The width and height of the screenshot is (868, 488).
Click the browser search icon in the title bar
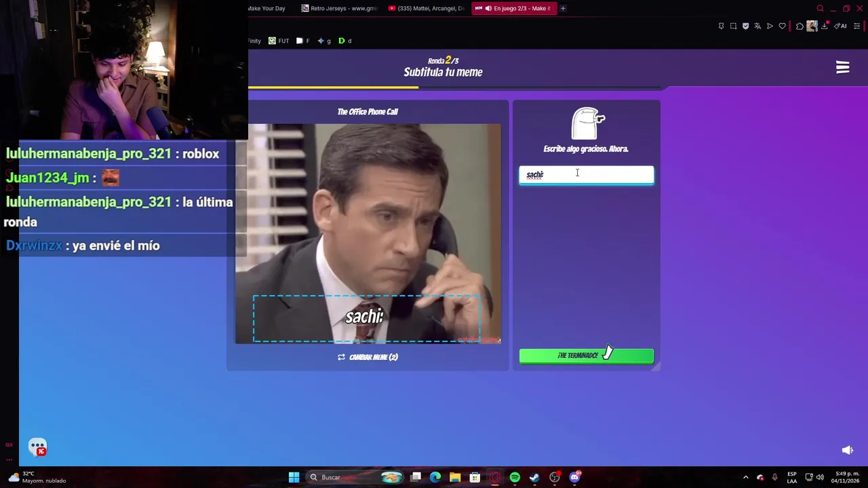pyautogui.click(x=820, y=8)
